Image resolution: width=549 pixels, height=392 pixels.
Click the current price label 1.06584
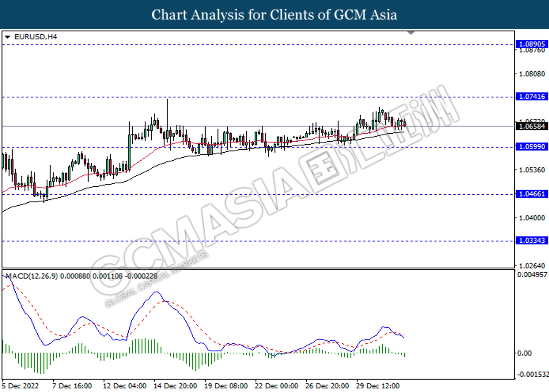532,126
